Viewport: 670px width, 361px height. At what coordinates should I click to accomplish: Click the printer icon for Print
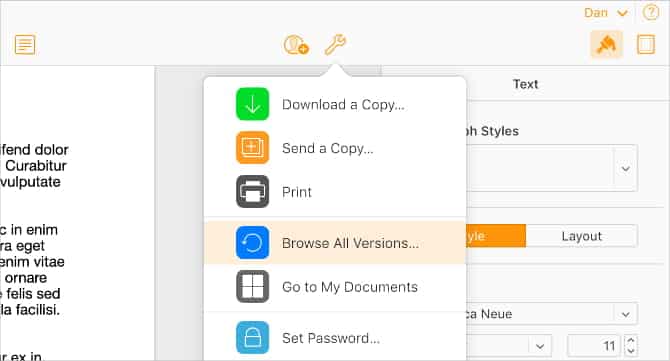(x=253, y=191)
